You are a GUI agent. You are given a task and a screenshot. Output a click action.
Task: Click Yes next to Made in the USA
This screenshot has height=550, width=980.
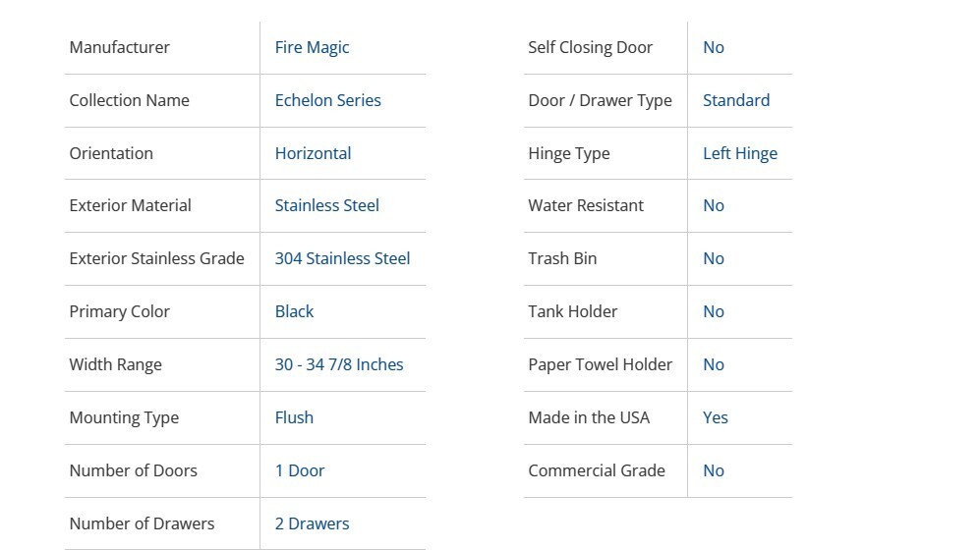click(716, 417)
